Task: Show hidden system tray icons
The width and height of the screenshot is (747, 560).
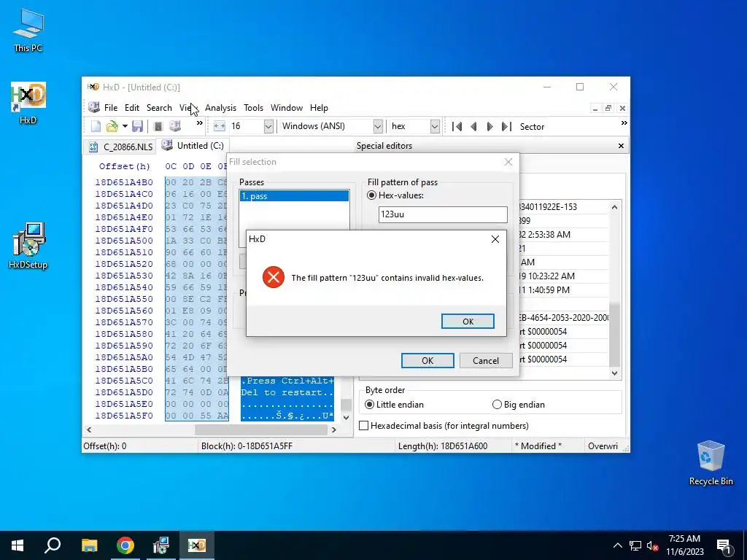Action: click(617, 546)
